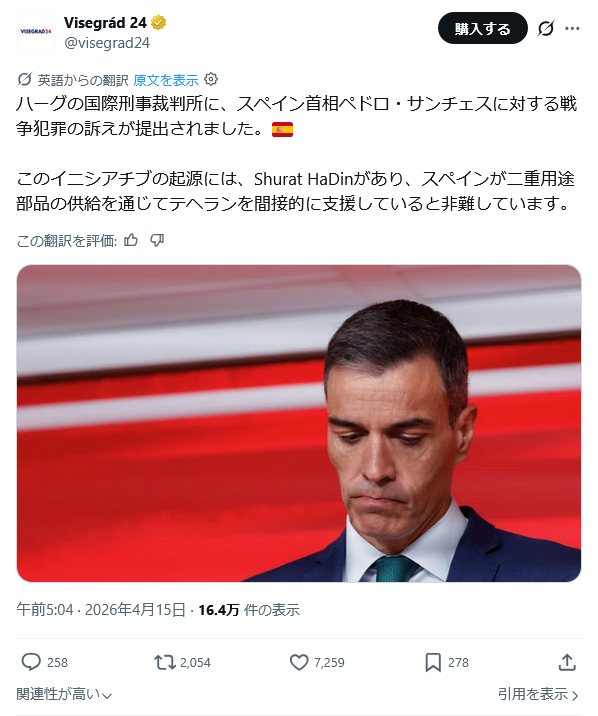The height and width of the screenshot is (716, 598).
Task: Click the share upload icon
Action: point(567,662)
